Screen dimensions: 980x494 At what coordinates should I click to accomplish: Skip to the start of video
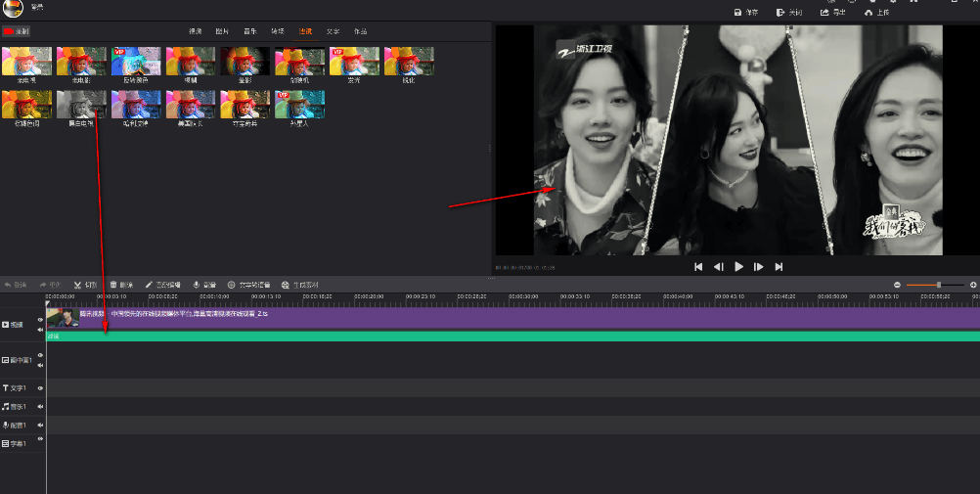coord(698,267)
